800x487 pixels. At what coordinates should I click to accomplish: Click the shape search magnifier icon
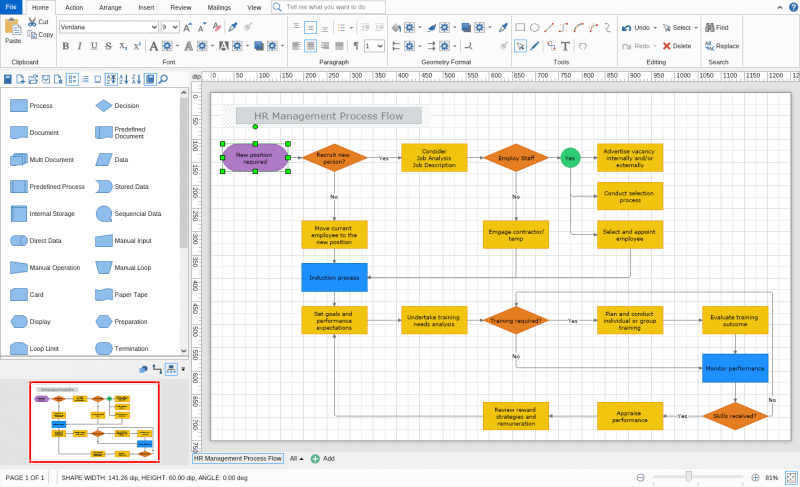163,79
